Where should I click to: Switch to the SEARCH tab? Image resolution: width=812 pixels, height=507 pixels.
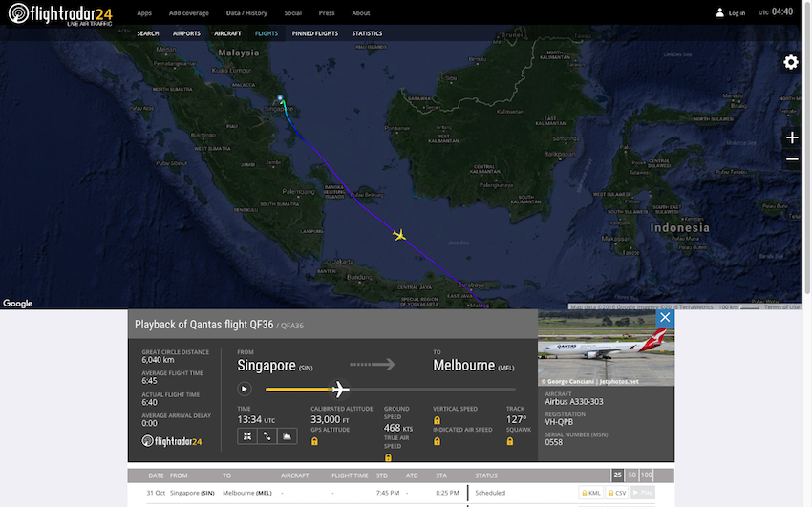[147, 33]
